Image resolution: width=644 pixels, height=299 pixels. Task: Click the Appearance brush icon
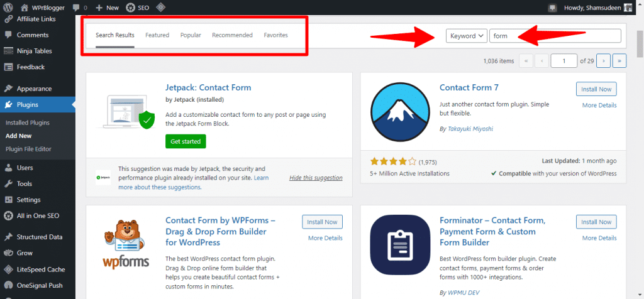coord(8,89)
